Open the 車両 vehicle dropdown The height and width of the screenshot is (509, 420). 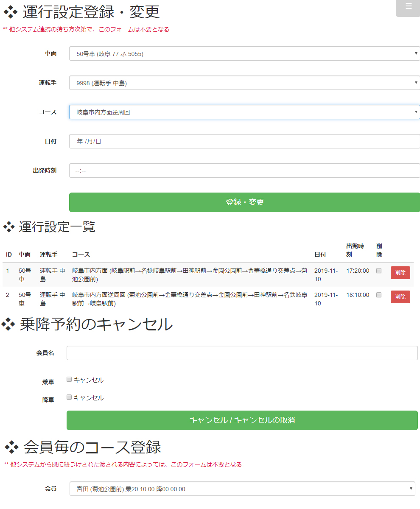(244, 54)
